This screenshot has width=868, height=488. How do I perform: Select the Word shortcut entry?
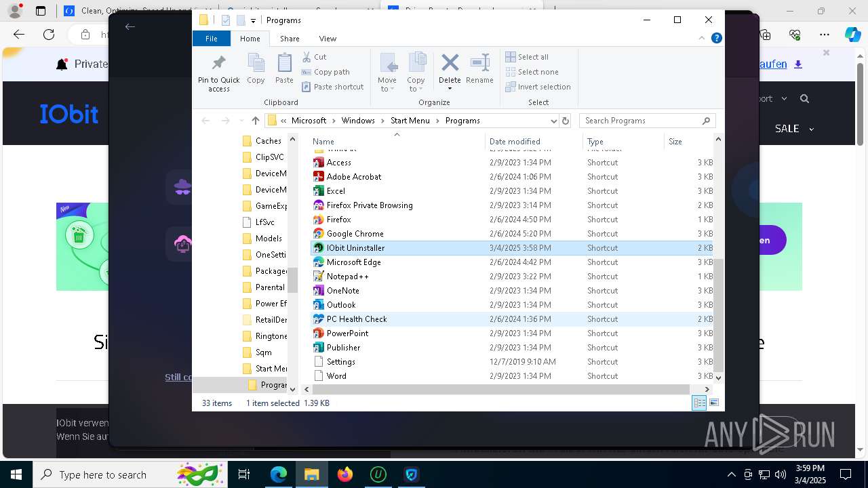pos(512,376)
